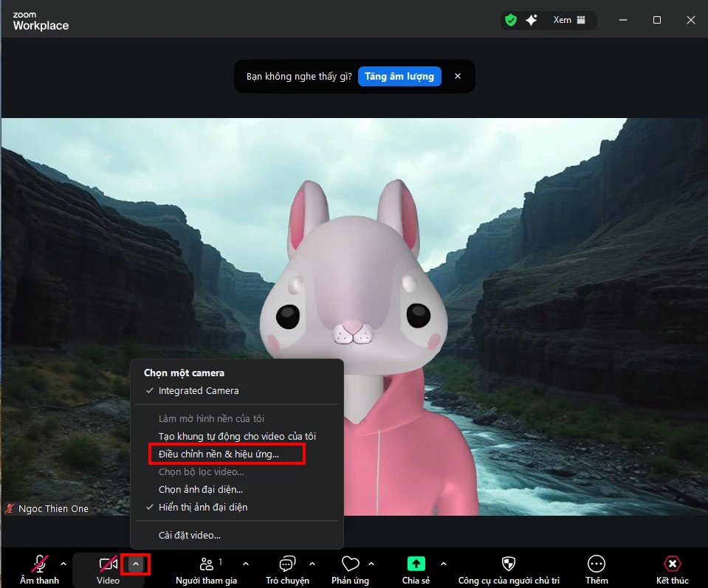Click the Tăng âm lượng button
The image size is (708, 588).
pyautogui.click(x=399, y=77)
